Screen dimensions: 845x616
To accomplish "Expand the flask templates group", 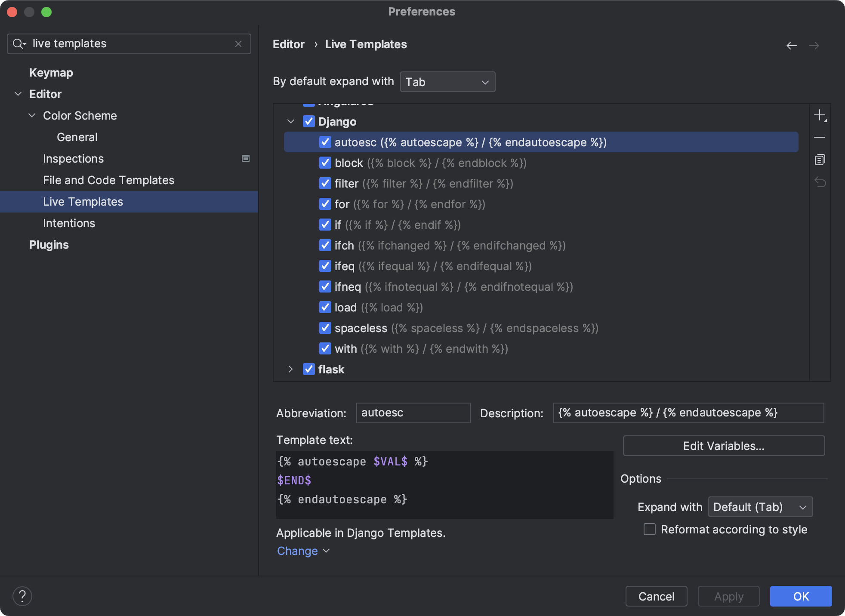I will tap(290, 369).
